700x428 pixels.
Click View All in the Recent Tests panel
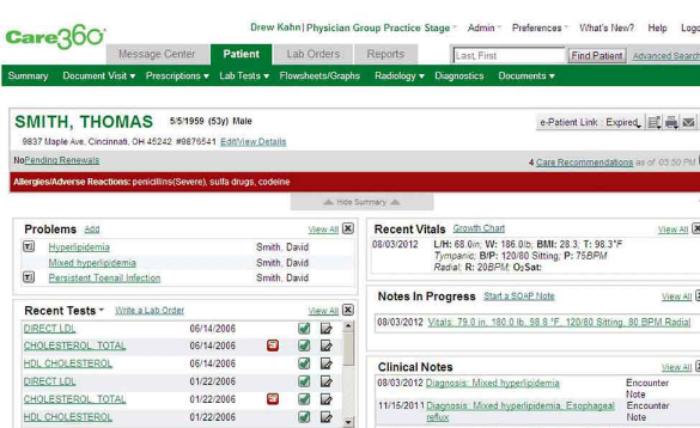coord(323,311)
